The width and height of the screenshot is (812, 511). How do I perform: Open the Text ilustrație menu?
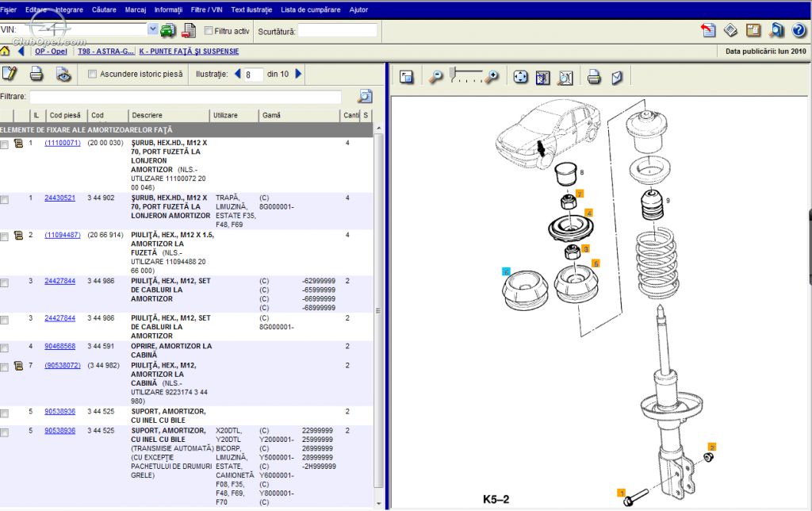coord(251,10)
